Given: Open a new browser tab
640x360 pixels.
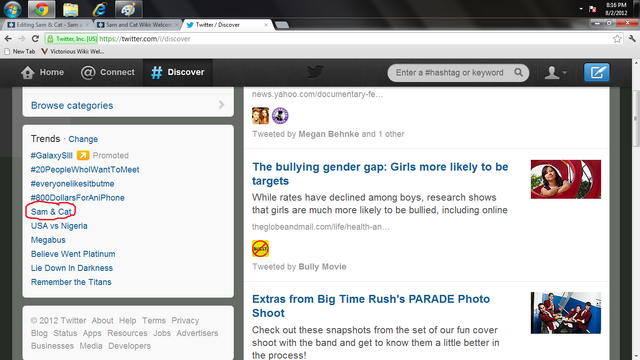Looking at the screenshot, I should (x=282, y=25).
